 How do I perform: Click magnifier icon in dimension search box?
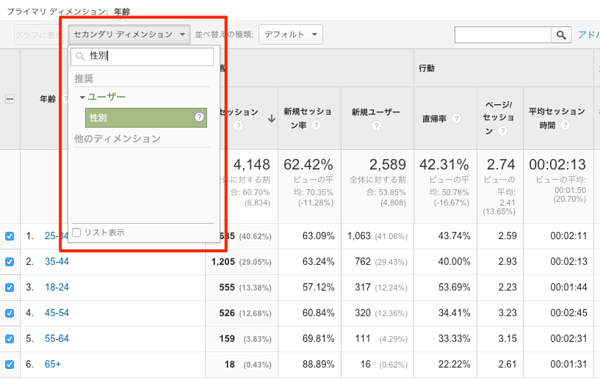tap(80, 57)
